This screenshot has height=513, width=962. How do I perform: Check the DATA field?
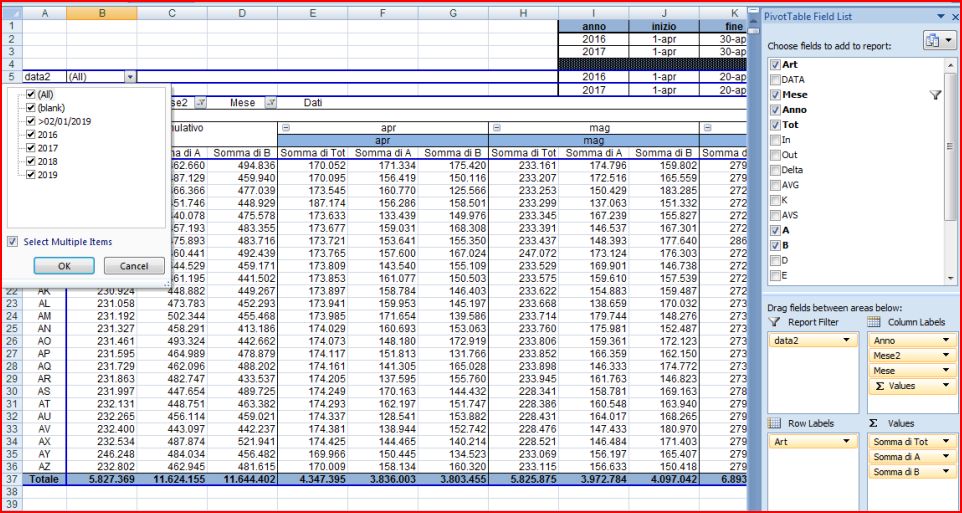(775, 80)
